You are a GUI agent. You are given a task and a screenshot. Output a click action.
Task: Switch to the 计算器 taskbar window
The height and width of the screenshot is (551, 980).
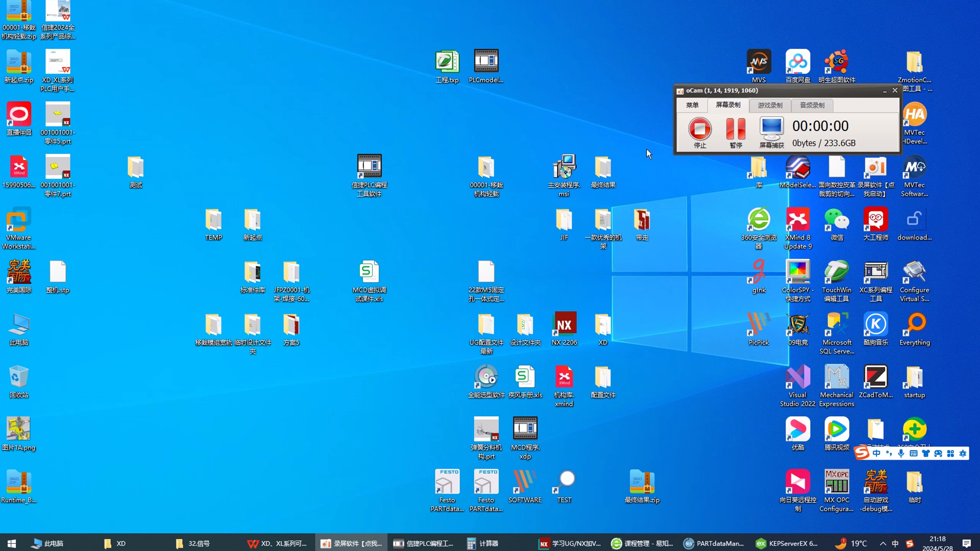(483, 543)
